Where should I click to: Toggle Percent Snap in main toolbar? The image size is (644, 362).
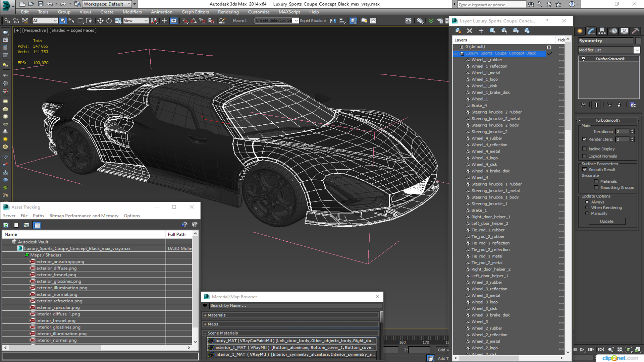(202, 21)
